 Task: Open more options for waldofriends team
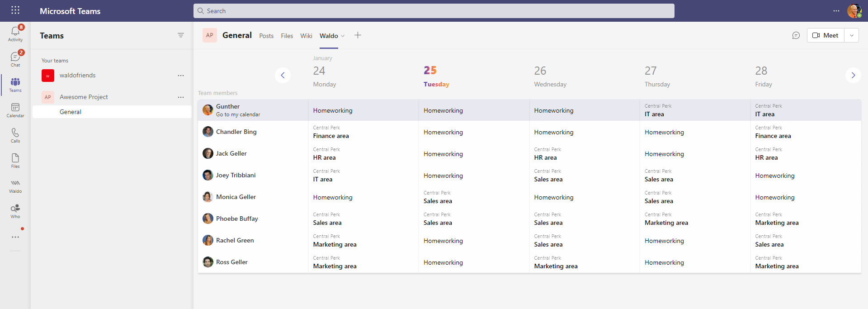(181, 76)
